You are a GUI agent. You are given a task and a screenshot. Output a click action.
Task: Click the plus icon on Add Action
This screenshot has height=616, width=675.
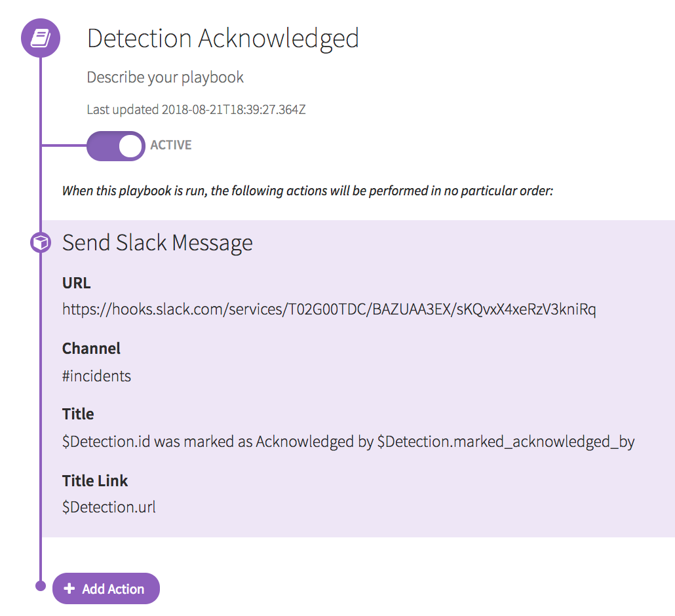pyautogui.click(x=69, y=588)
